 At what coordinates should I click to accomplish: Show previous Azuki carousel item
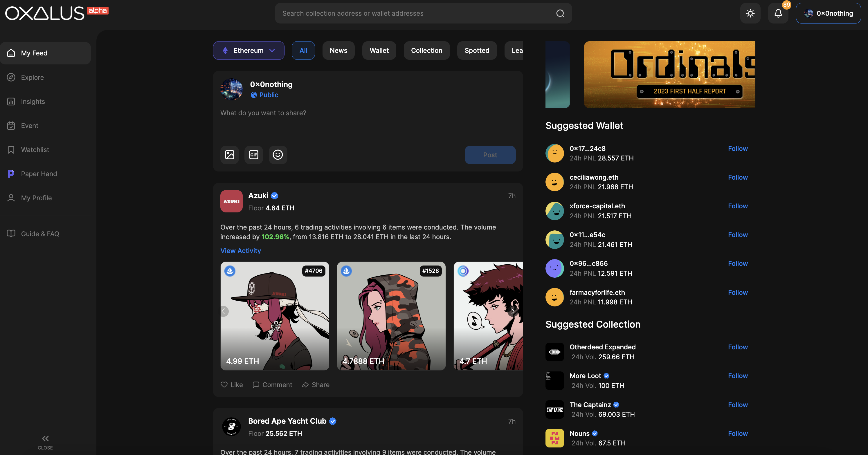tap(224, 312)
